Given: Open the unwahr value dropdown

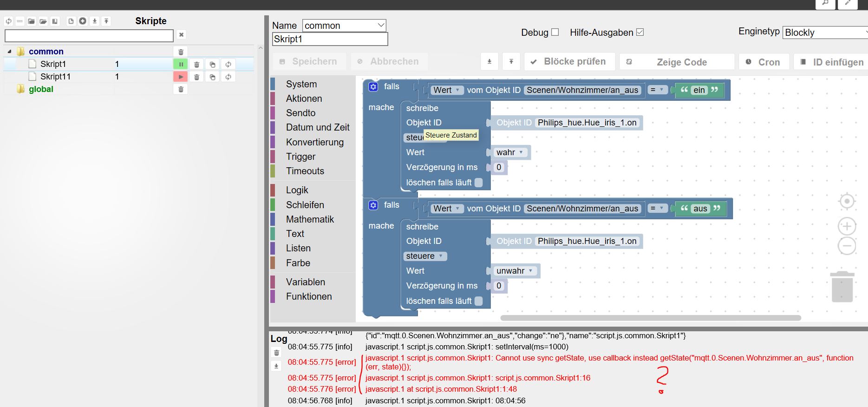Looking at the screenshot, I should (x=515, y=271).
